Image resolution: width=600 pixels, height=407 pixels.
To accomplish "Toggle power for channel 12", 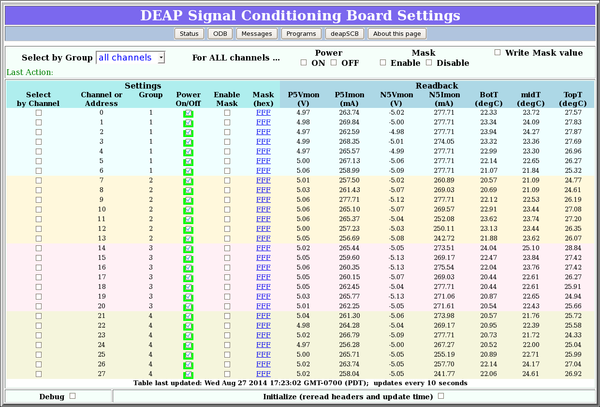I will tap(188, 230).
